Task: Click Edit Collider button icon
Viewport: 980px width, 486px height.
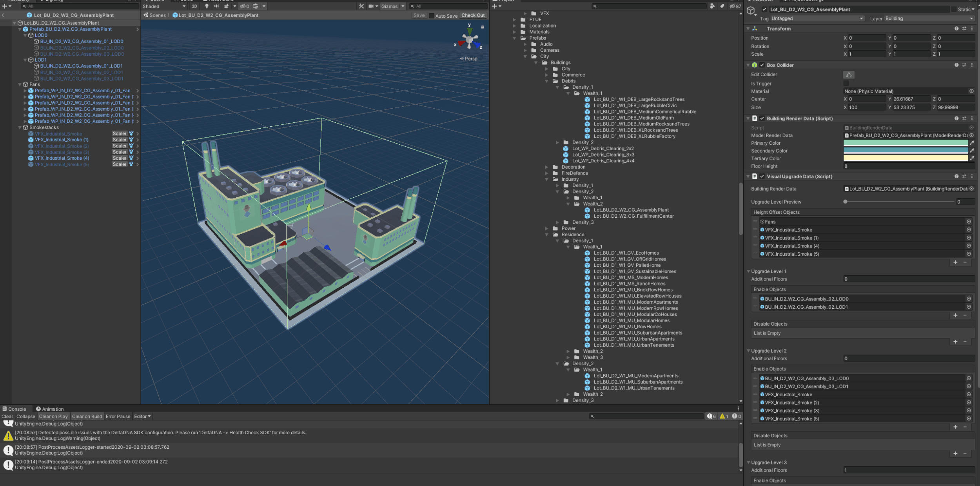Action: click(x=849, y=75)
